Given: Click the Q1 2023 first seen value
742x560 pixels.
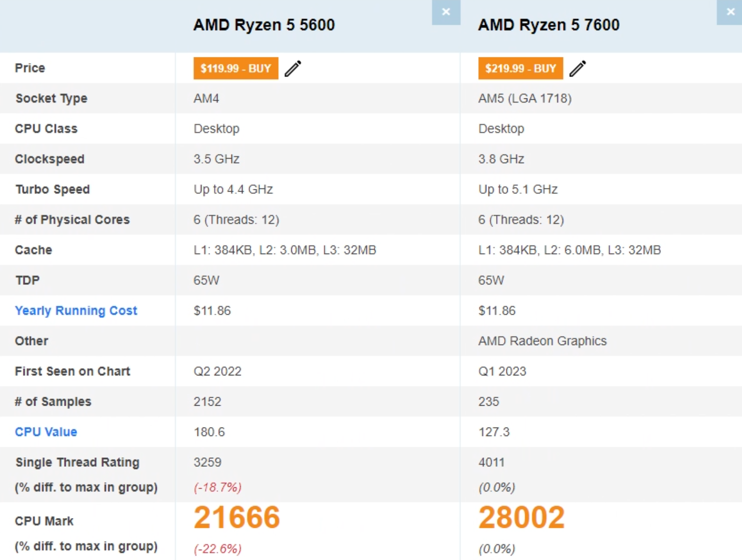Looking at the screenshot, I should [502, 371].
